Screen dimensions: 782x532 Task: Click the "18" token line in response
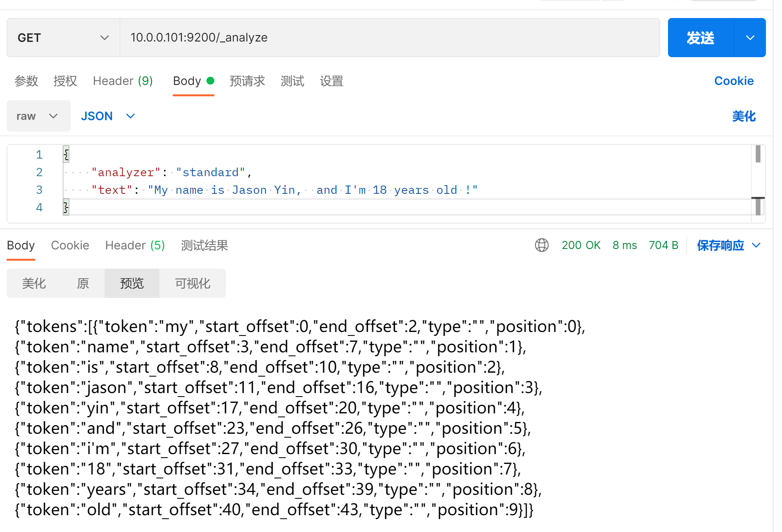tap(268, 469)
